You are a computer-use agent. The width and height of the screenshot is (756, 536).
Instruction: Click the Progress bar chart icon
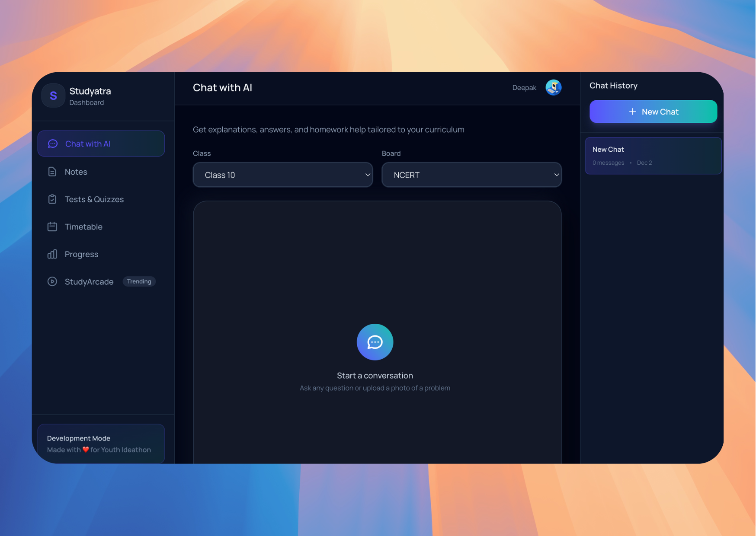click(52, 254)
